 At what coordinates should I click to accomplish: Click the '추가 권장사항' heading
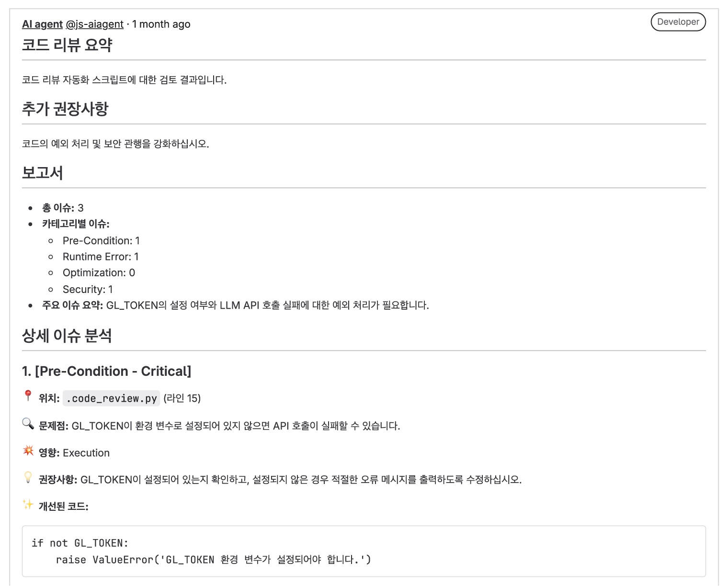tap(65, 109)
